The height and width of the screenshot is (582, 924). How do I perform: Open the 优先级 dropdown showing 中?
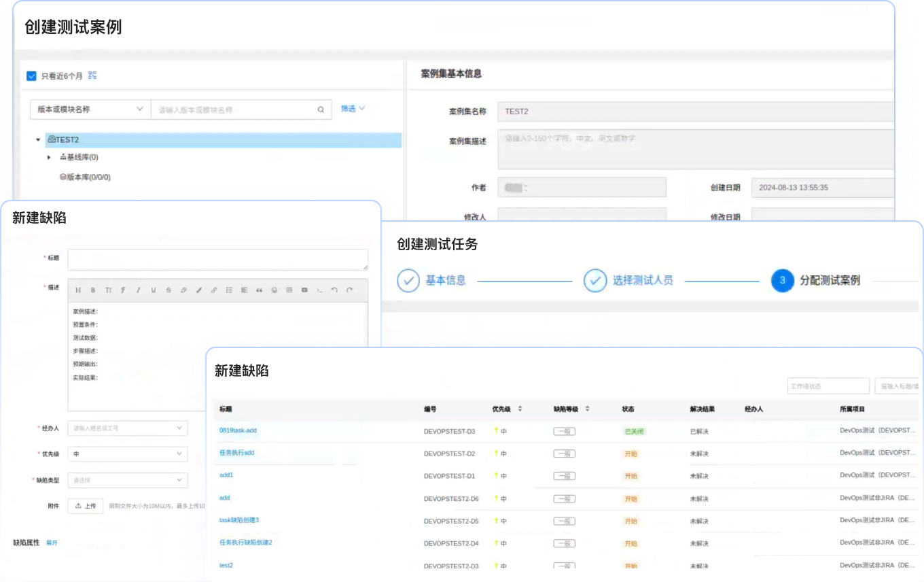(128, 454)
